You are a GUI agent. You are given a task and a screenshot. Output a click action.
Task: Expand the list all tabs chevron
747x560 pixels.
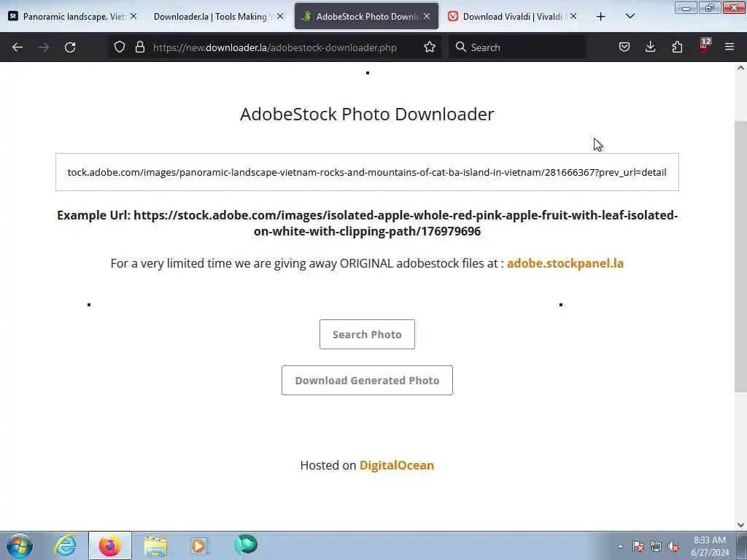(x=630, y=17)
